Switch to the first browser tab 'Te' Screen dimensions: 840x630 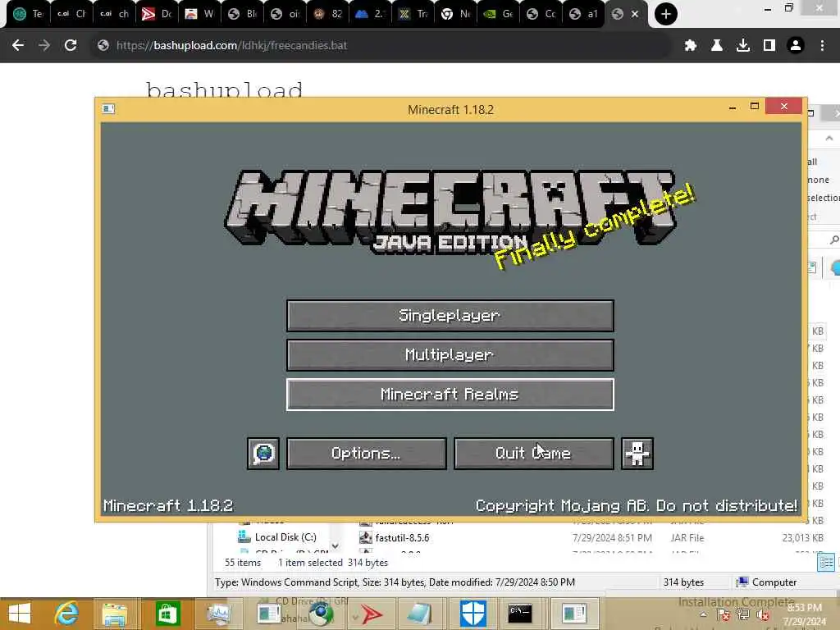[28, 14]
